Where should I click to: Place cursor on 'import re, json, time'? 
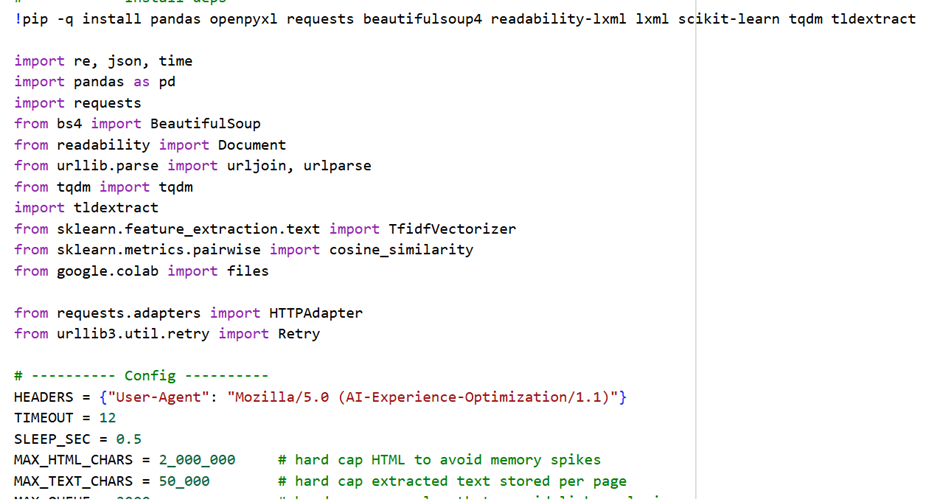coord(103,61)
